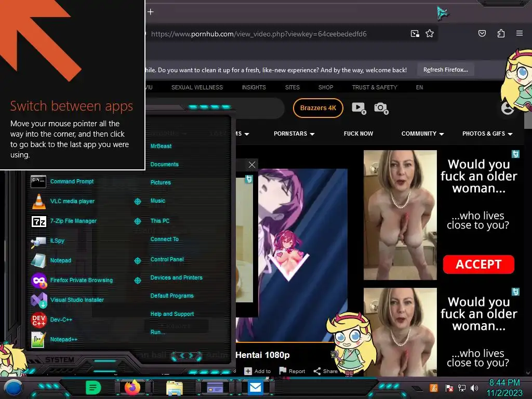Open Default Programs
532x399 pixels.
[x=171, y=296]
